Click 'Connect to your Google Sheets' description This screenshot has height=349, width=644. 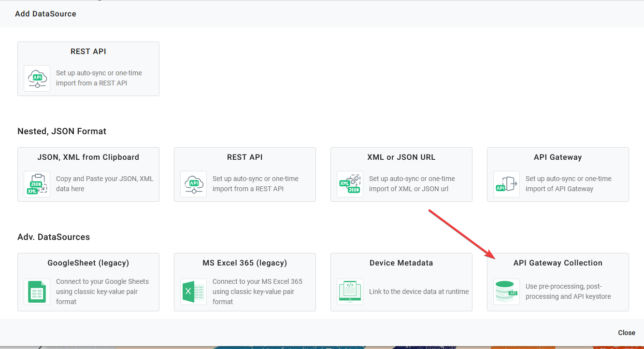coord(102,281)
